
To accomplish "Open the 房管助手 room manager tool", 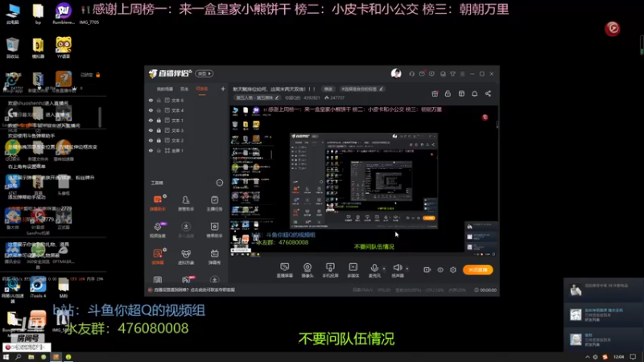I will click(186, 203).
